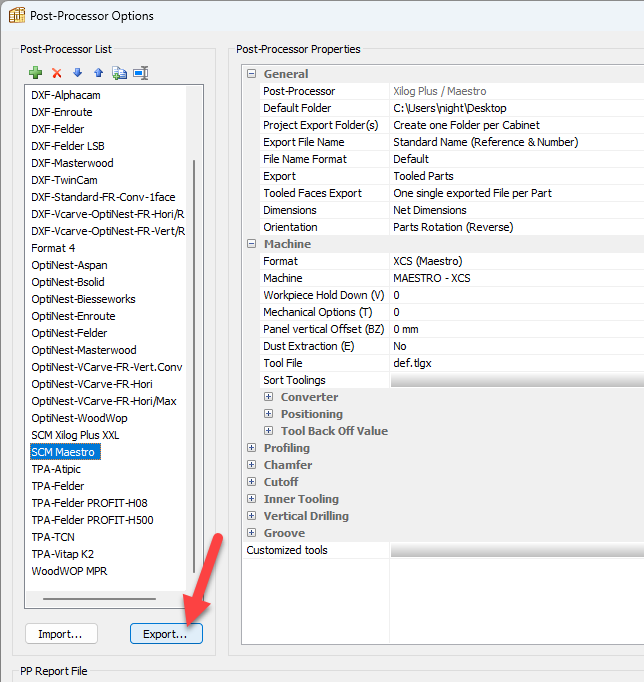Change Dimensions Net Dimensions value

point(517,210)
